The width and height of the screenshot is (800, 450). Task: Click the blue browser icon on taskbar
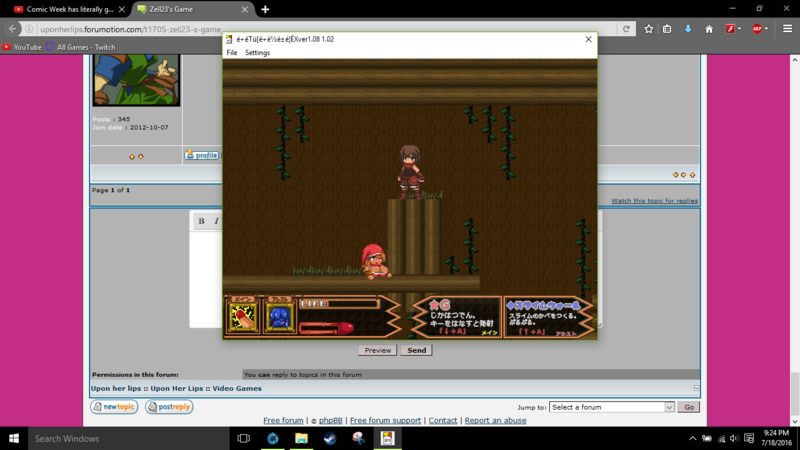(273, 438)
